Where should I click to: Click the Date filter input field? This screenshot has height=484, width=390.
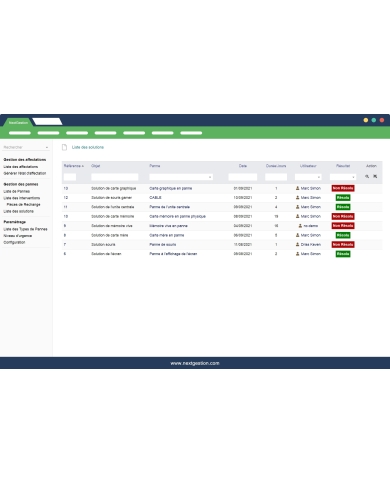pyautogui.click(x=243, y=177)
